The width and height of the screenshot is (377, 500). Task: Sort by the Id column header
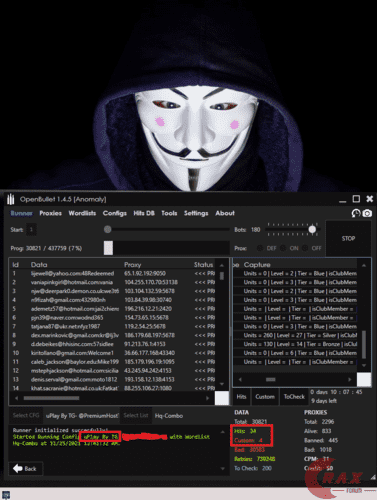click(16, 265)
